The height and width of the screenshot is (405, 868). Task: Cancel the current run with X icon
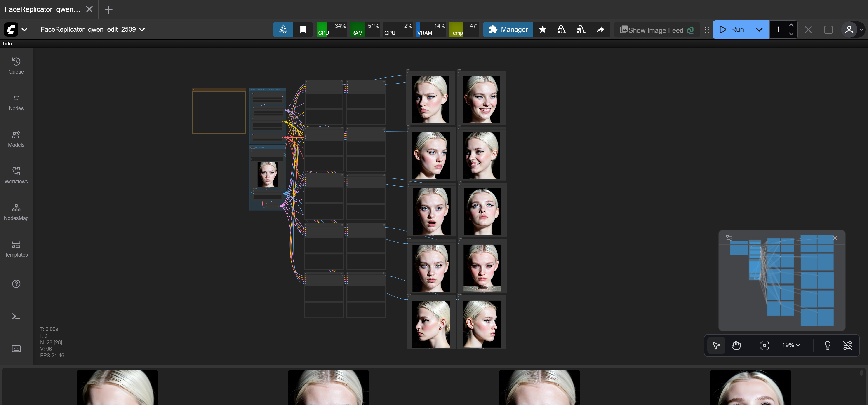(808, 30)
